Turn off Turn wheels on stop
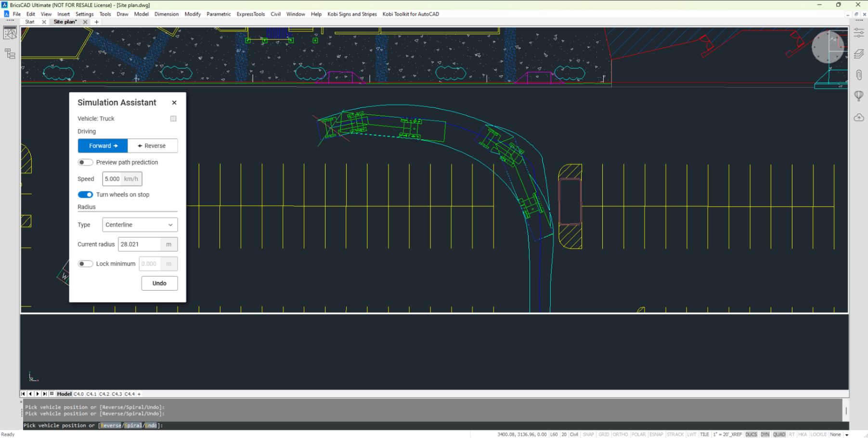Screen dimensions: 868x438 point(85,195)
